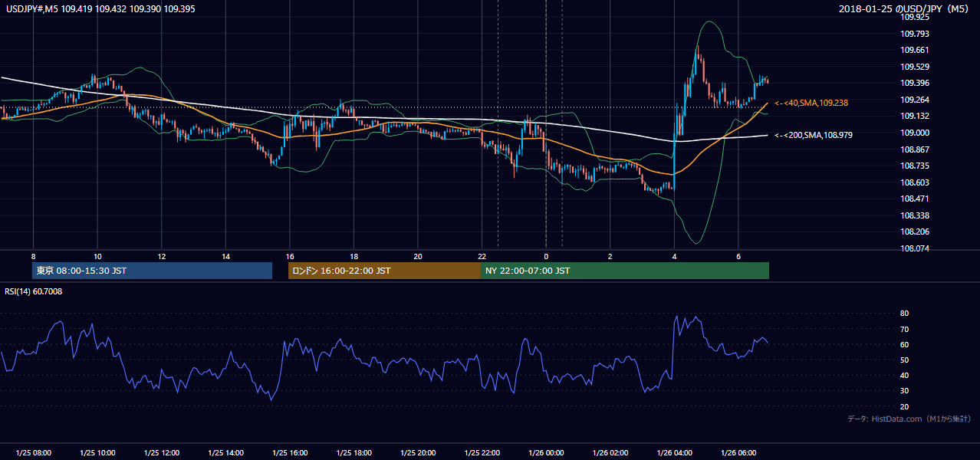Click the bottom time label 1/25 12:00
The width and height of the screenshot is (980, 460).
tap(162, 453)
